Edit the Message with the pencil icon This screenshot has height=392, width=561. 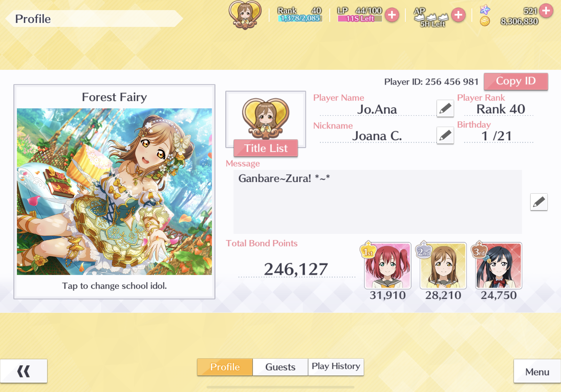pos(539,202)
